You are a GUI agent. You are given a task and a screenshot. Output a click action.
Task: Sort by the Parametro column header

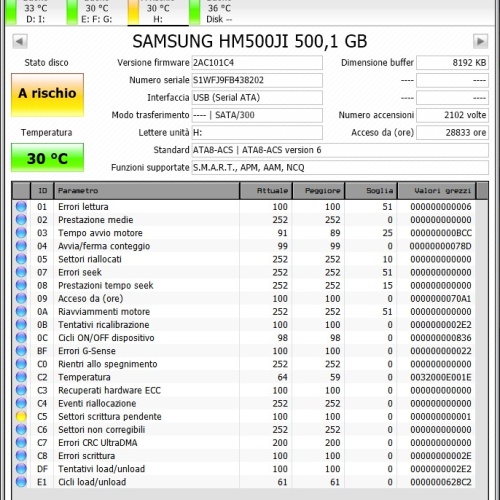147,191
